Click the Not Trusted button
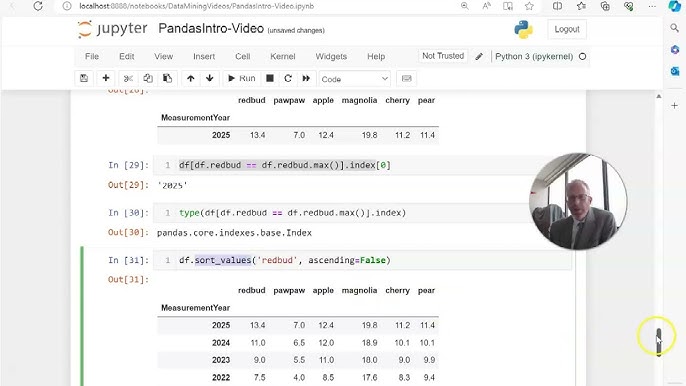 pyautogui.click(x=443, y=56)
